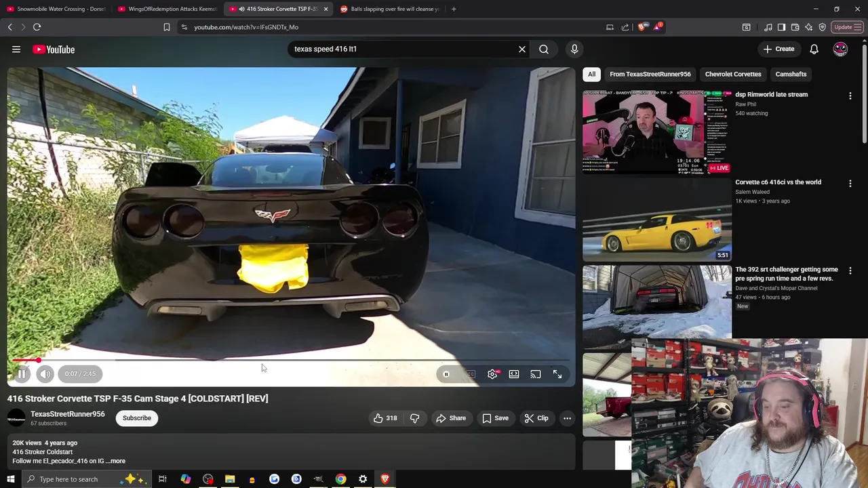This screenshot has height=488, width=868.
Task: Share the video
Action: [451, 418]
